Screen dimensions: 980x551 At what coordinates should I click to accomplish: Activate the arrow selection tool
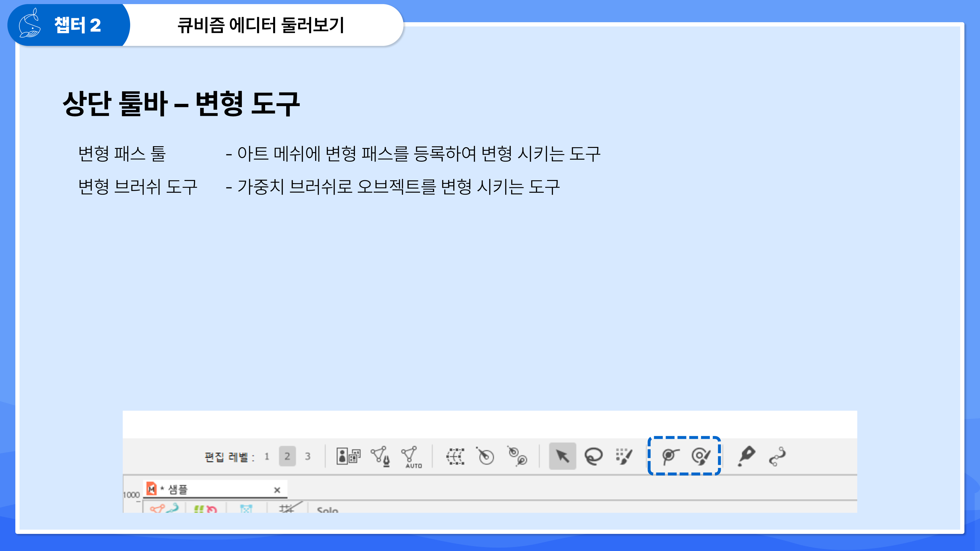coord(562,456)
